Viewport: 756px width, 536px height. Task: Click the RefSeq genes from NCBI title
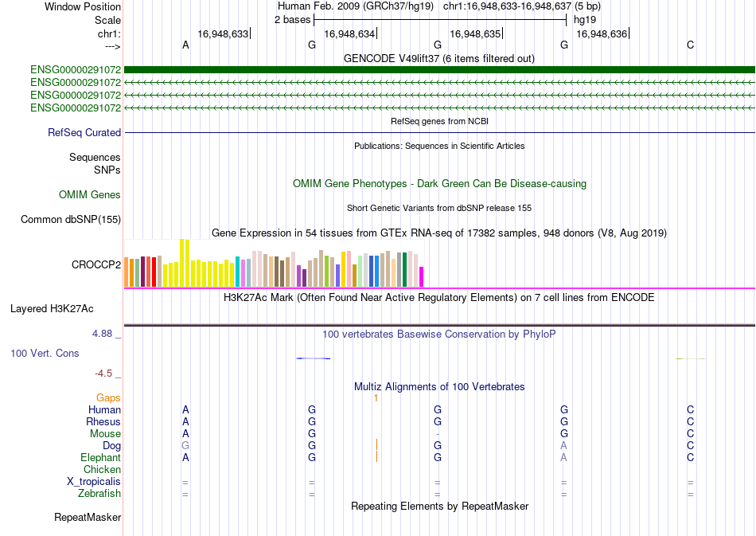click(x=439, y=121)
